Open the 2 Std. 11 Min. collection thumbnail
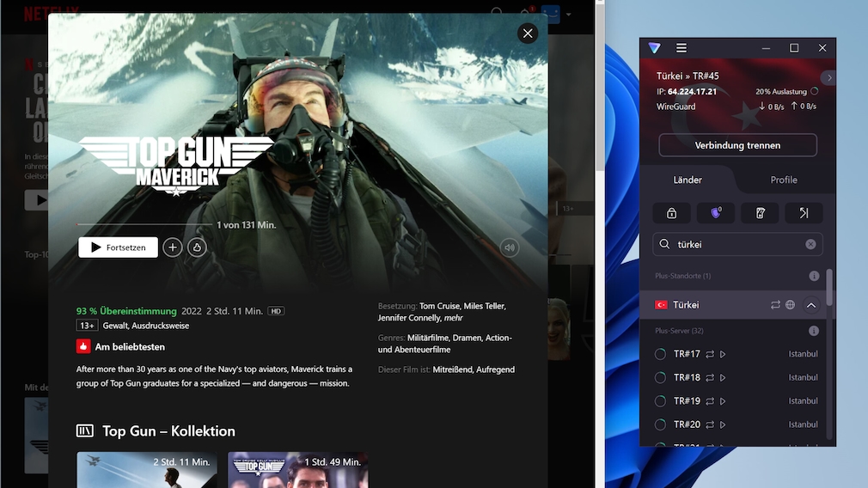The image size is (868, 488). point(147,470)
